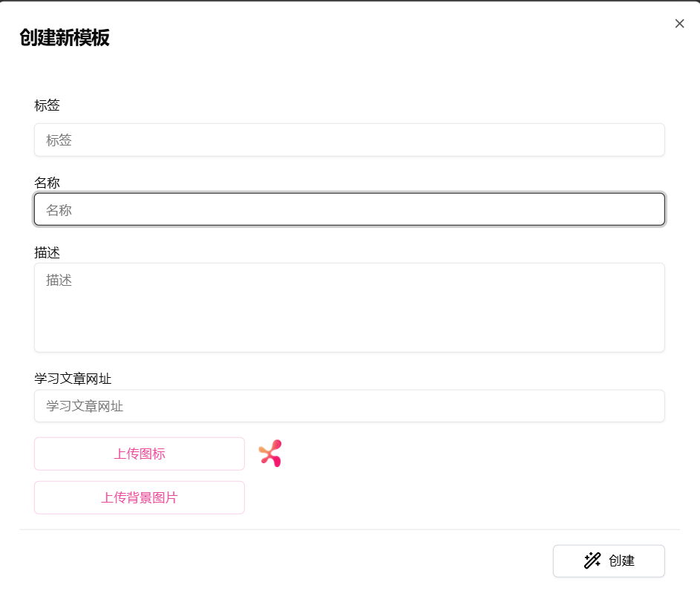
Task: Click the 创建 text beside the wand icon
Action: (x=621, y=560)
